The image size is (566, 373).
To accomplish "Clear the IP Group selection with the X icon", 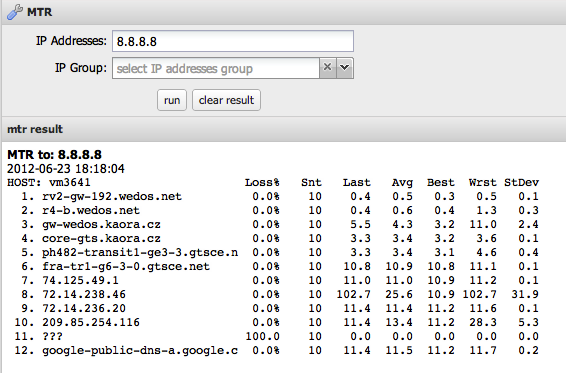I will coord(327,68).
